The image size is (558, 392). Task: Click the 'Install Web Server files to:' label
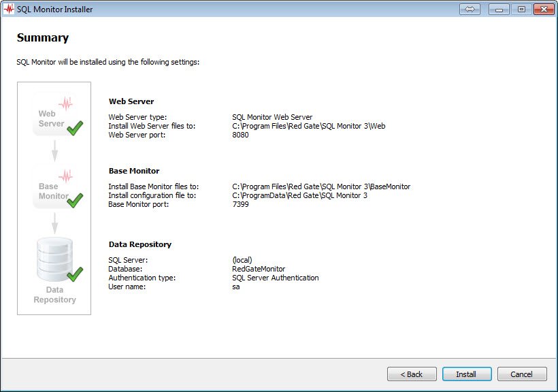click(x=152, y=126)
